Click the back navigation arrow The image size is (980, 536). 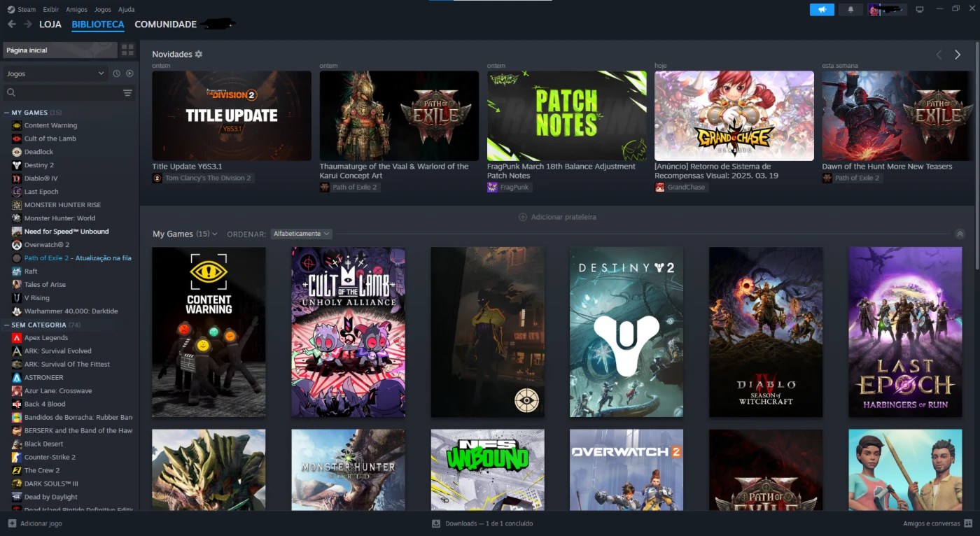click(11, 24)
